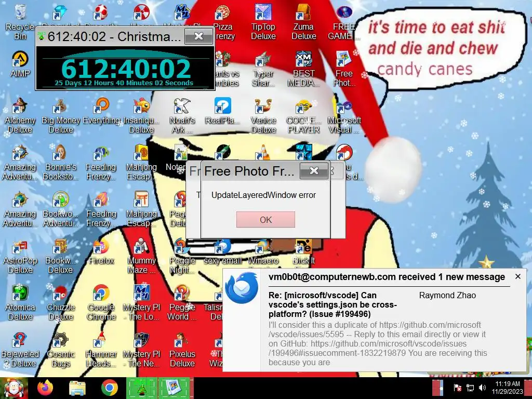The image size is (532, 399).
Task: Launch AstroPop Deluxe
Action: click(20, 257)
